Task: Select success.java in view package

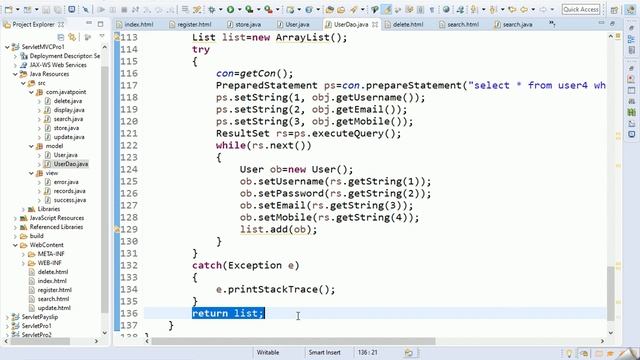Action: coord(70,200)
